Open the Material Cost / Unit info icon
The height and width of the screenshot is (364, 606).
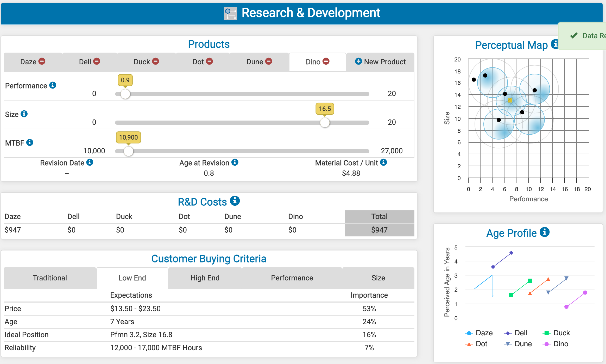[383, 162]
